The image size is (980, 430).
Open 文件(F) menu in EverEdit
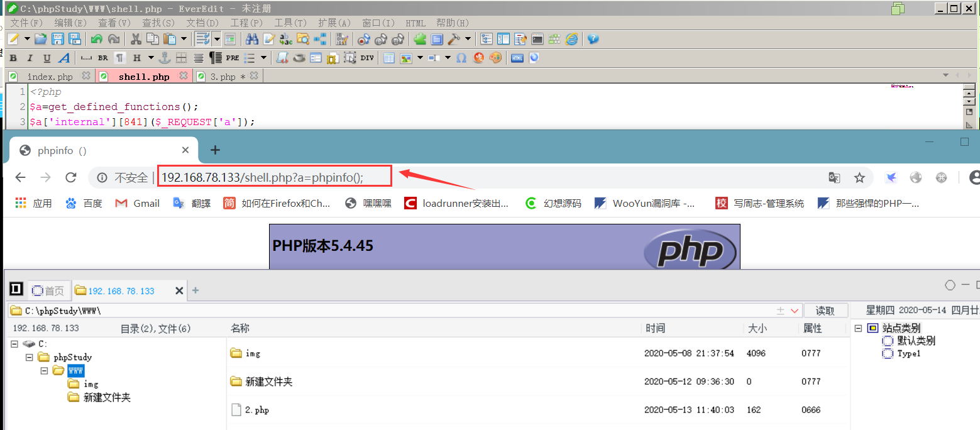pos(27,23)
